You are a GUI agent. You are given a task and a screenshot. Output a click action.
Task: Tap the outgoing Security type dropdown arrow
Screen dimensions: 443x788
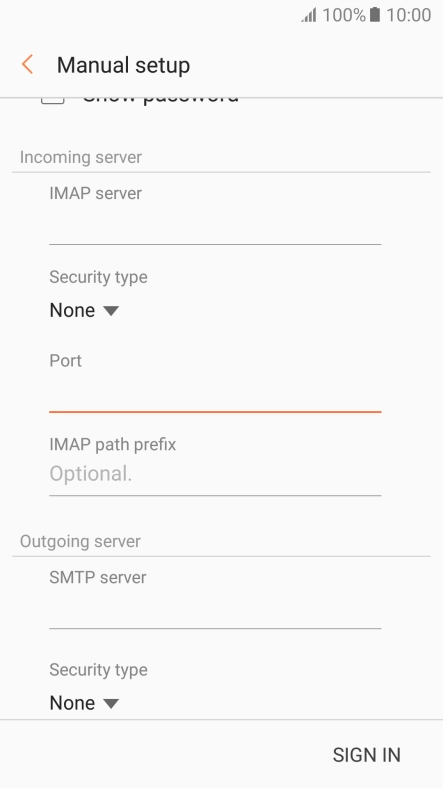coord(111,703)
